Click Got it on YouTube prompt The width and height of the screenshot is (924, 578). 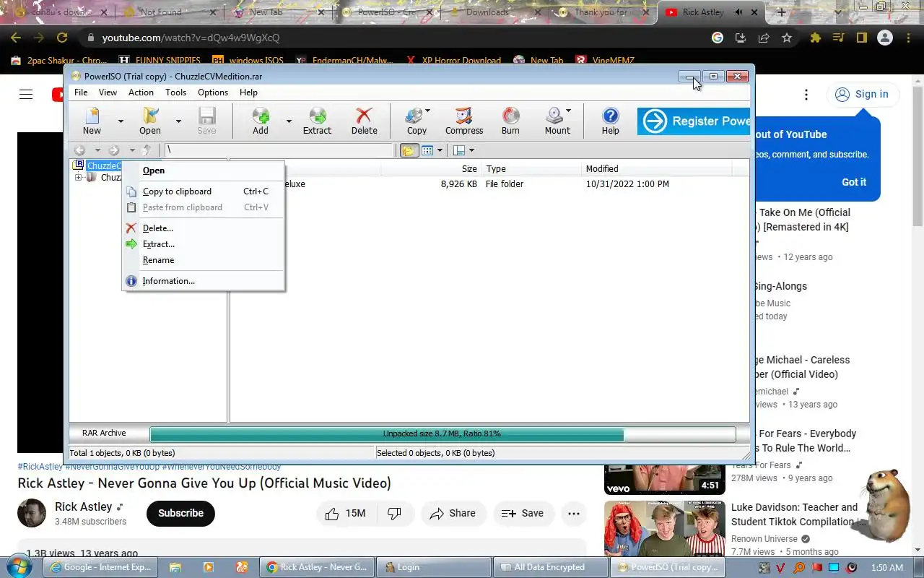click(854, 182)
